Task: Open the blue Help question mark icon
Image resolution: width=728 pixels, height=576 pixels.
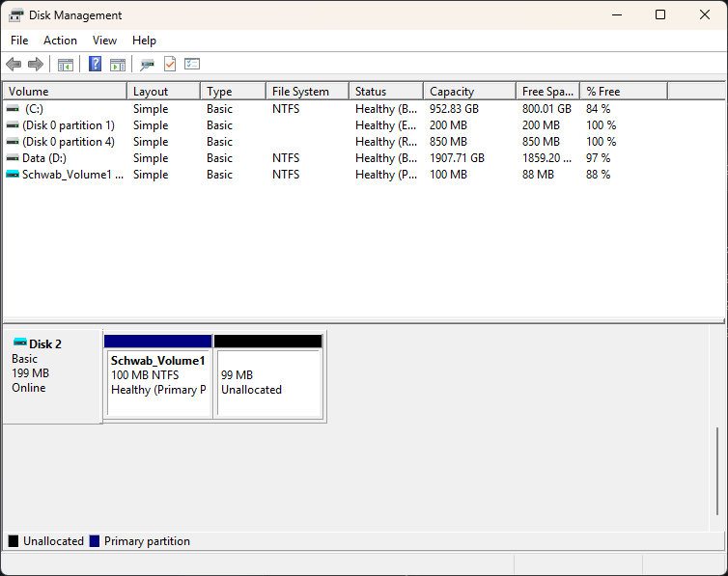Action: pos(95,64)
